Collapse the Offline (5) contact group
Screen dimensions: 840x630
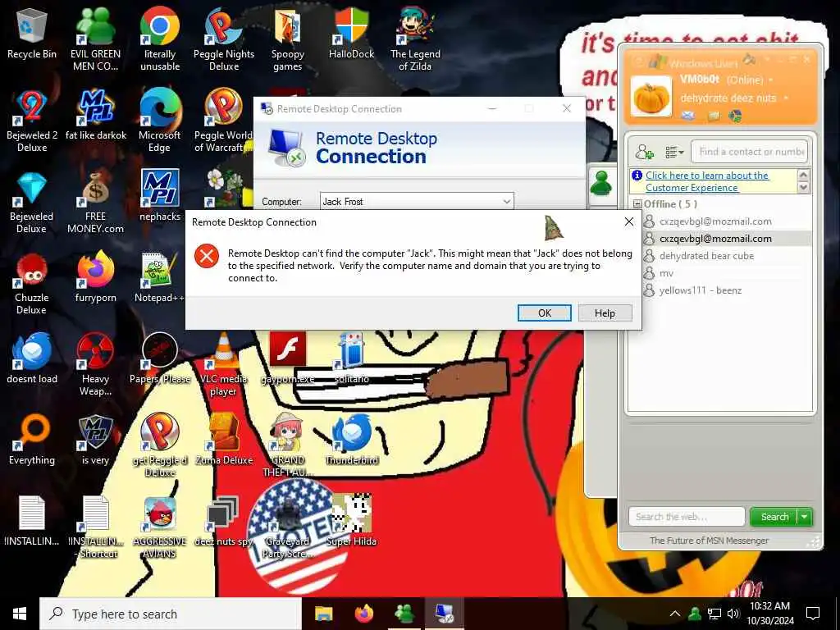(637, 204)
